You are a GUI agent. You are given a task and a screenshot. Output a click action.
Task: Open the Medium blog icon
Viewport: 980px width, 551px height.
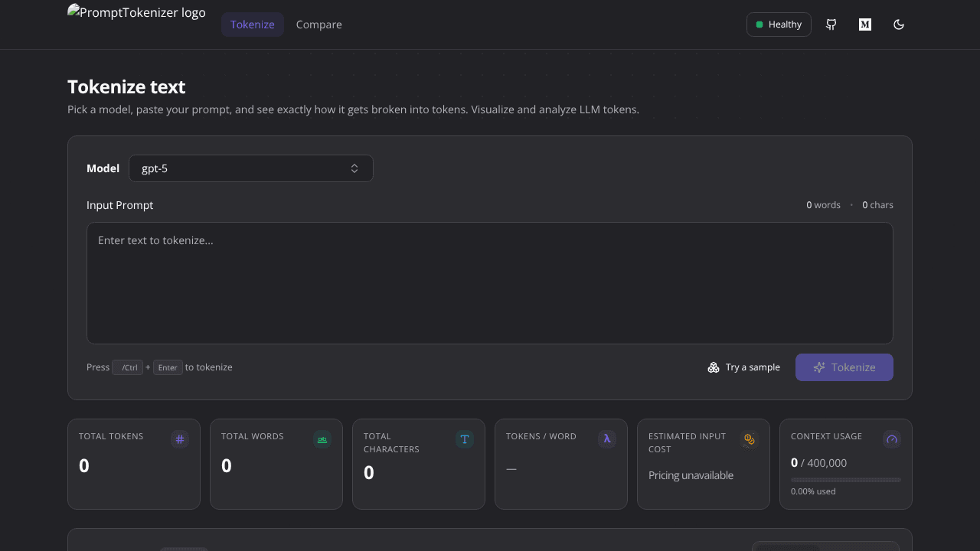pos(865,24)
